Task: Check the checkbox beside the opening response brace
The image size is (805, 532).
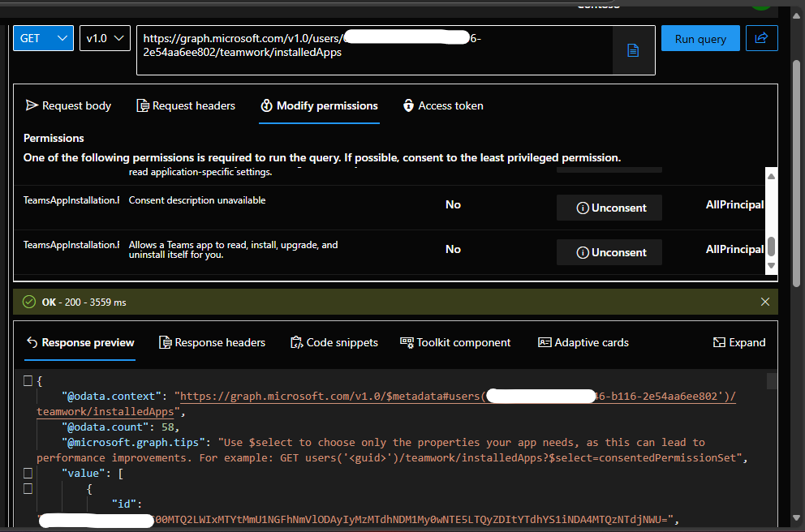Action: tap(28, 379)
